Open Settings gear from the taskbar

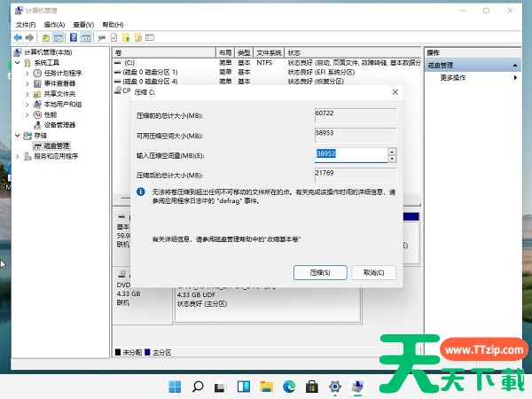(335, 387)
